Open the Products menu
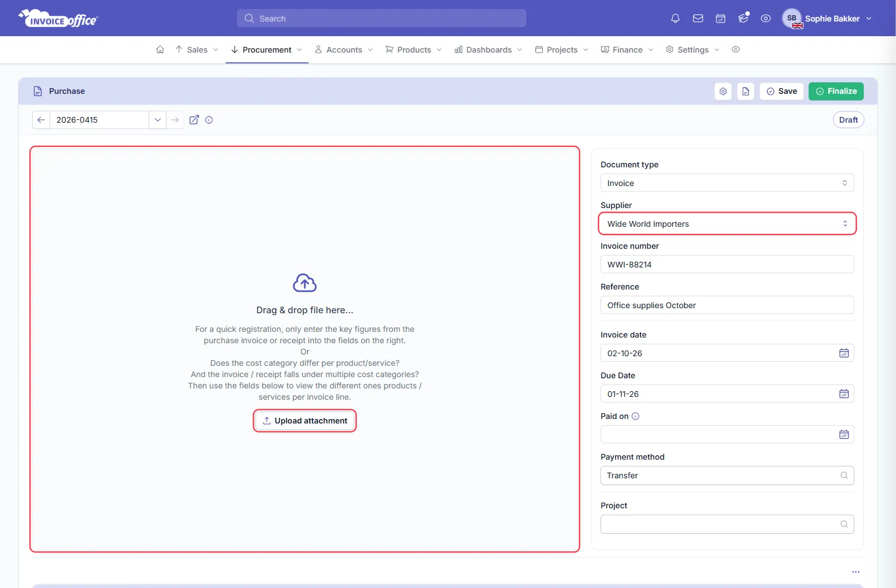 413,50
